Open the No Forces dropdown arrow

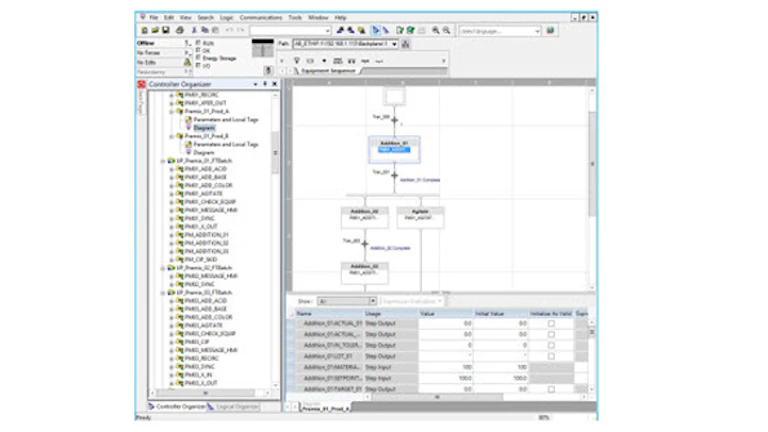187,52
